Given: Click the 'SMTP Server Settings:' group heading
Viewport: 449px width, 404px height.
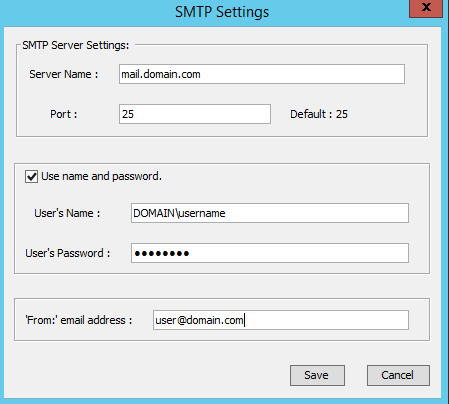Looking at the screenshot, I should [76, 45].
